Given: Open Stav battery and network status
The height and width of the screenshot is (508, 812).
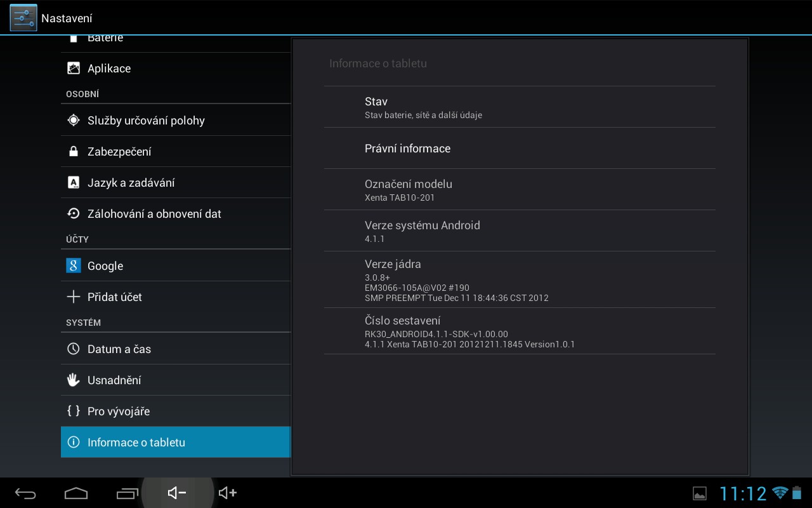Looking at the screenshot, I should tap(520, 107).
